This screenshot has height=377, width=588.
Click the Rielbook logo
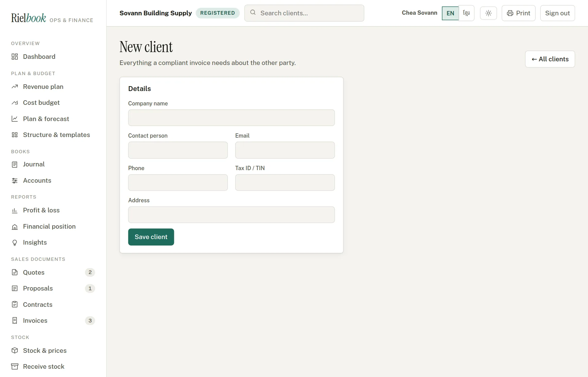(28, 18)
